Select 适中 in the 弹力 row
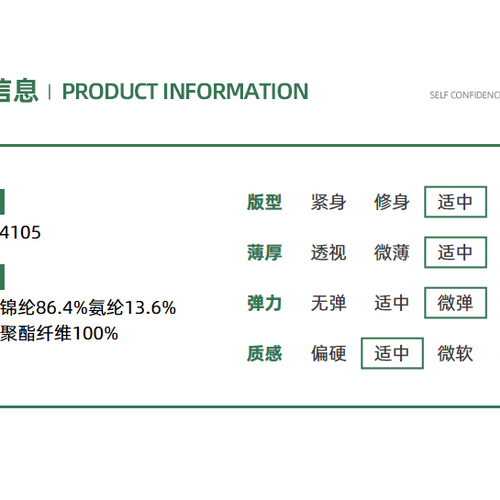This screenshot has height=500, width=500. (x=392, y=303)
